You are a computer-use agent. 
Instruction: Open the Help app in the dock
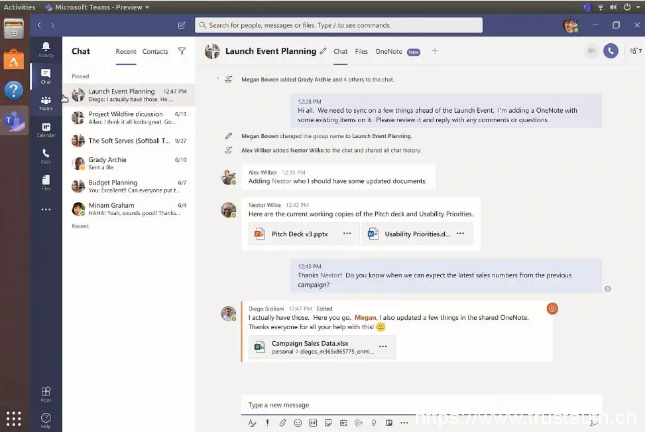tap(14, 90)
